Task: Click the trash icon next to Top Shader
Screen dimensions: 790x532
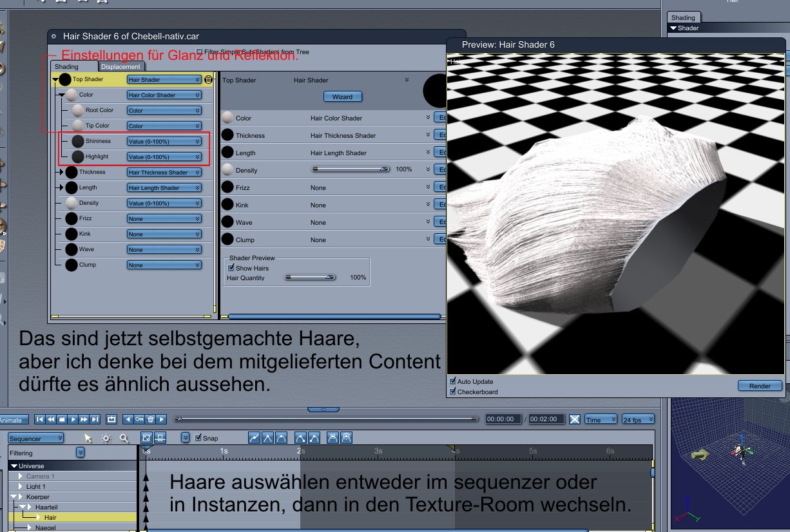Action: click(208, 80)
